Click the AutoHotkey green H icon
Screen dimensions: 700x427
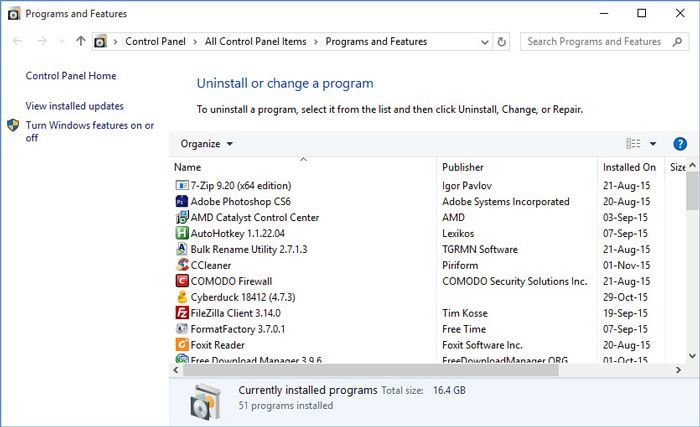pos(182,233)
